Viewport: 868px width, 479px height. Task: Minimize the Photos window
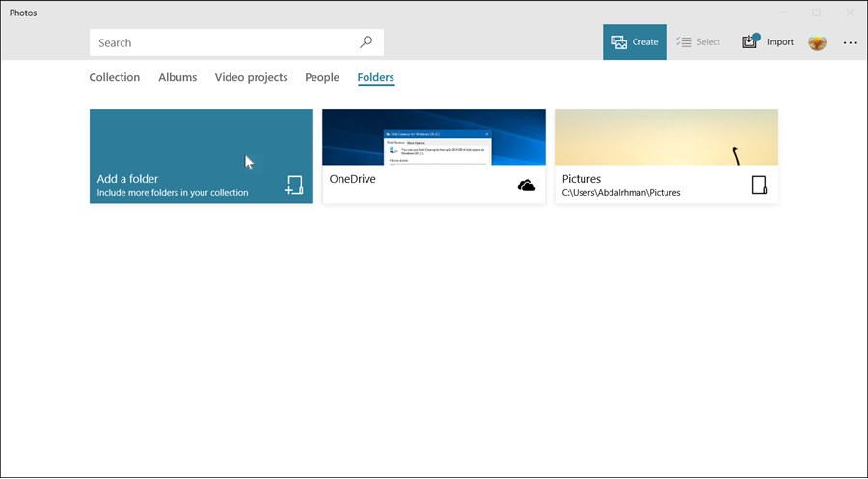pyautogui.click(x=782, y=13)
